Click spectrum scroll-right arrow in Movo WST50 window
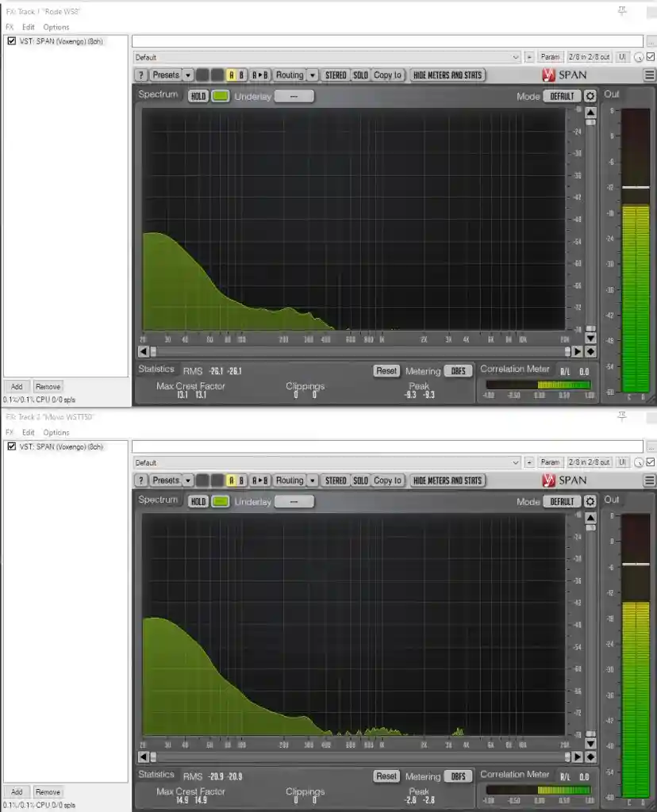 click(x=577, y=757)
